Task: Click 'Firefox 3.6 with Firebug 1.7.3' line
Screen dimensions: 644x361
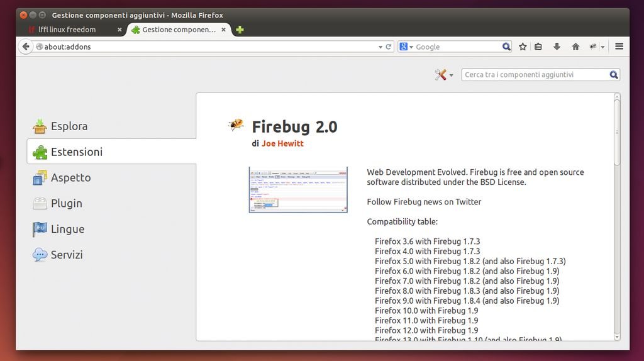Action: 427,242
